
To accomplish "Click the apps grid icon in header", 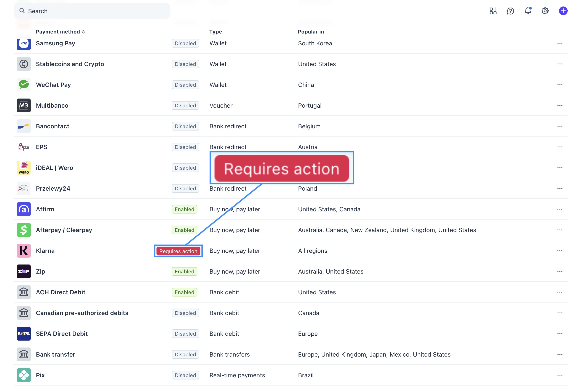I will click(493, 11).
